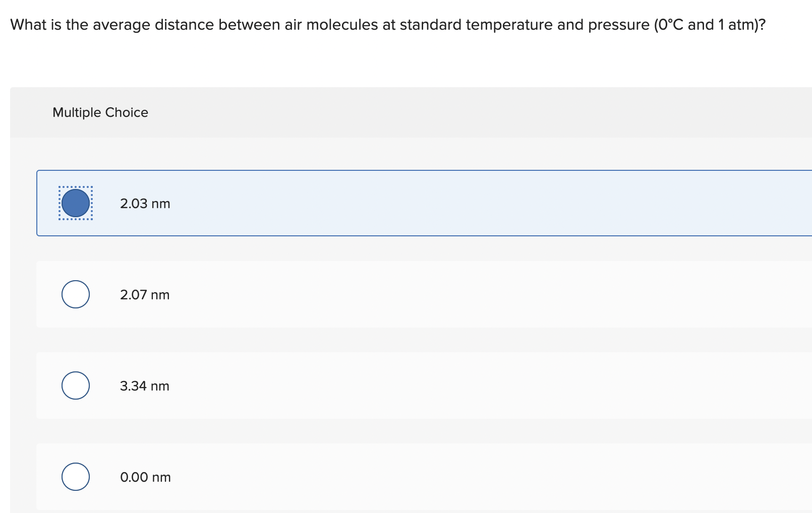Select the 0.00 nm radio button
Image resolution: width=812 pixels, height=513 pixels.
75,477
